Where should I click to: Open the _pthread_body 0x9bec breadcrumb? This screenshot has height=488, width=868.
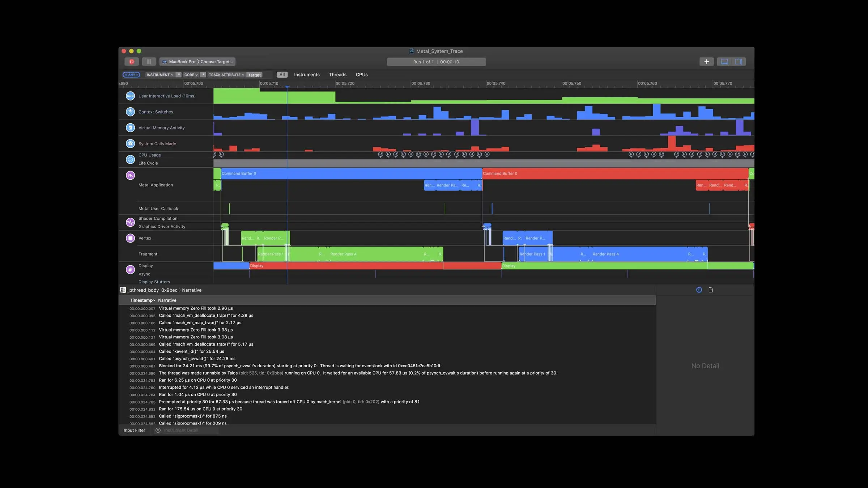(152, 290)
